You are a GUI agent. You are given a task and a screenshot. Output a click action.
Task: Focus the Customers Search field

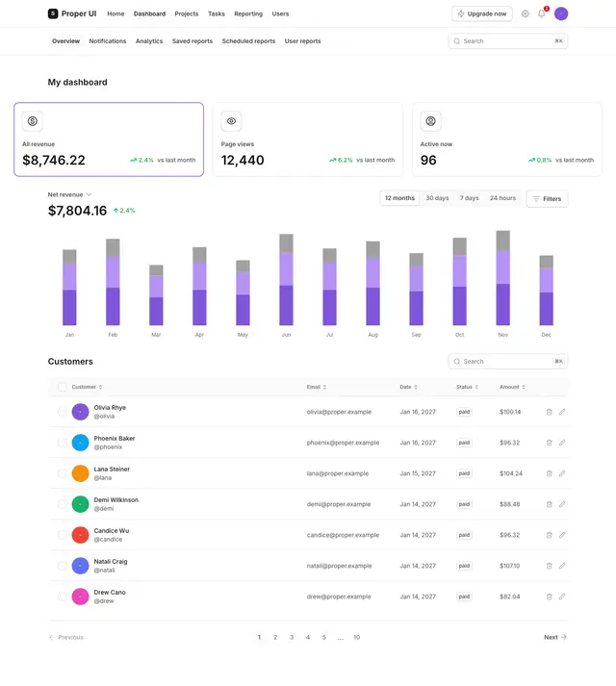[508, 362]
